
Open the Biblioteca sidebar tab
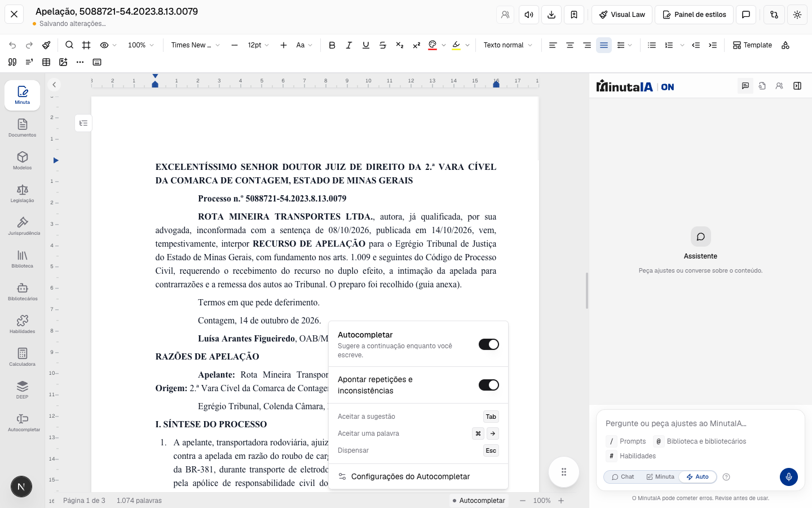coord(22,259)
